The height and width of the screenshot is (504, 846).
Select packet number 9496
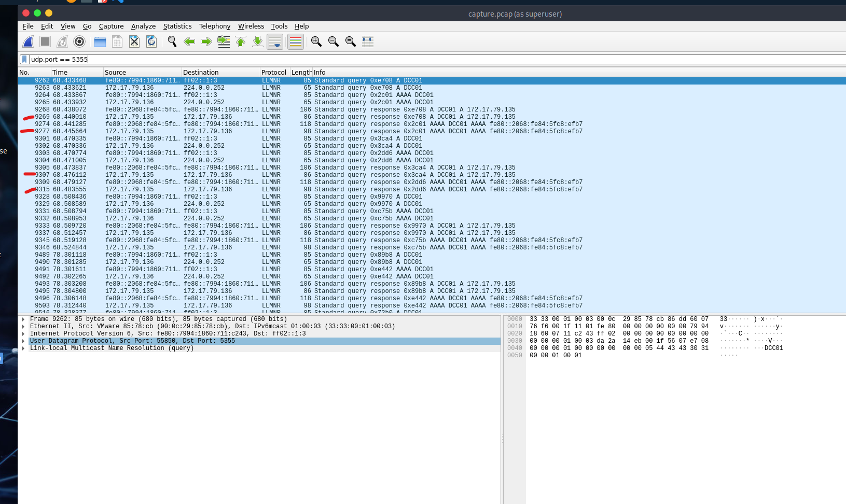coord(432,298)
